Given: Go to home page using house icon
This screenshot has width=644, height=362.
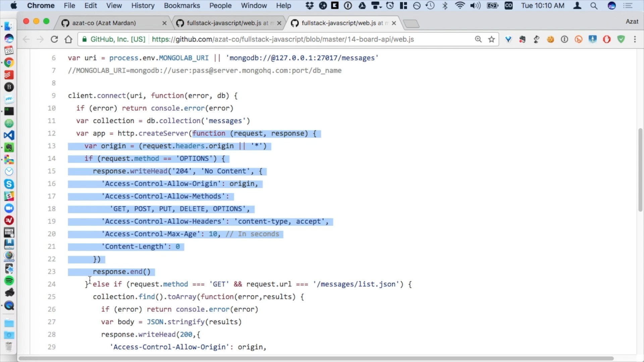Looking at the screenshot, I should 68,39.
